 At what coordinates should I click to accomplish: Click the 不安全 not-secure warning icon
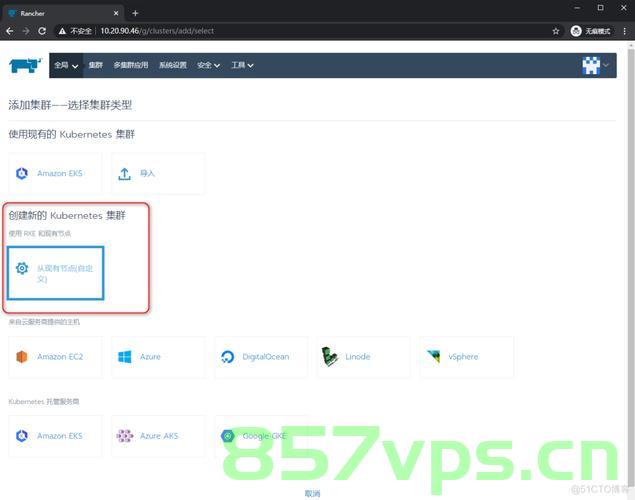[x=62, y=31]
